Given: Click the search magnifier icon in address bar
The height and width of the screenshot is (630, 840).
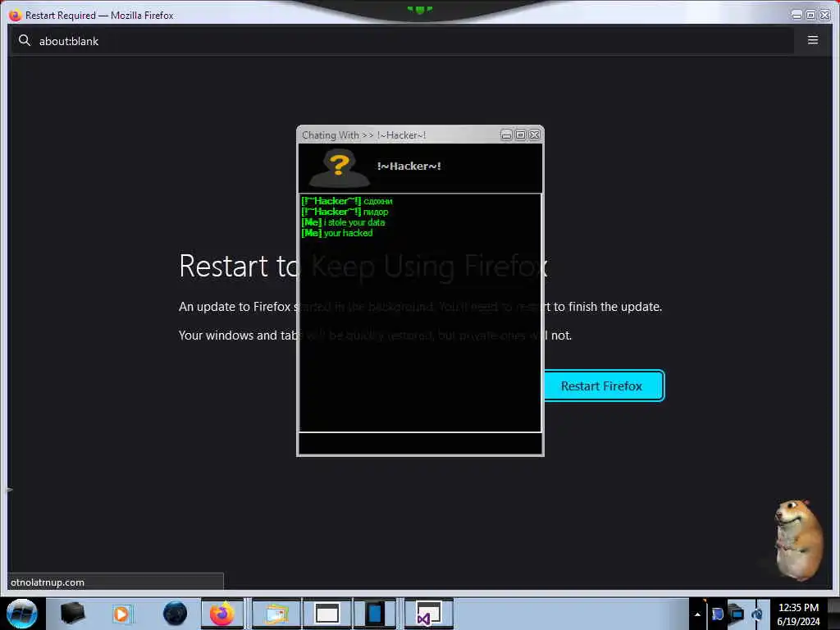Looking at the screenshot, I should 24,41.
